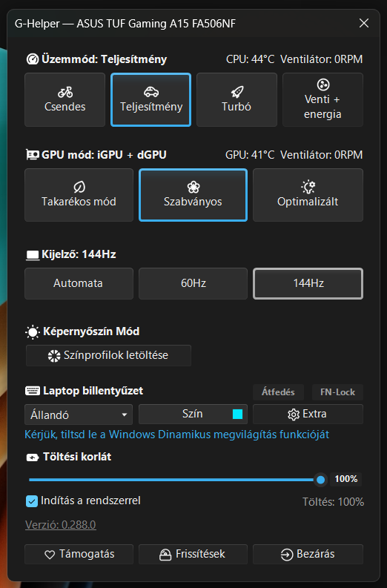Click the charge limit slider handle

coord(320,480)
